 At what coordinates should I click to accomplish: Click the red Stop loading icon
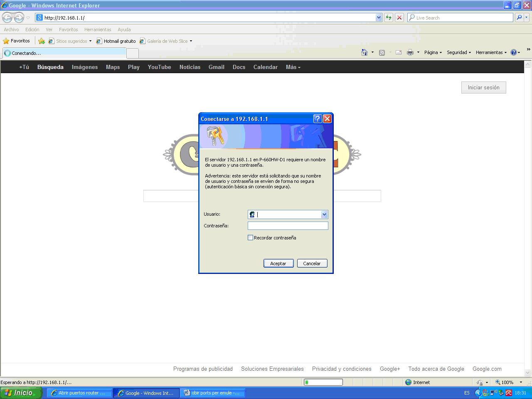(399, 17)
